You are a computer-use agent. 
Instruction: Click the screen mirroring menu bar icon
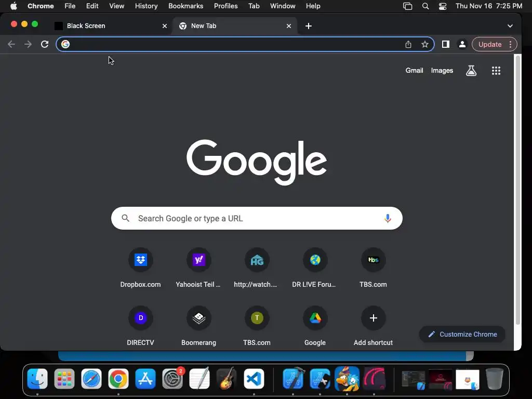tap(407, 6)
